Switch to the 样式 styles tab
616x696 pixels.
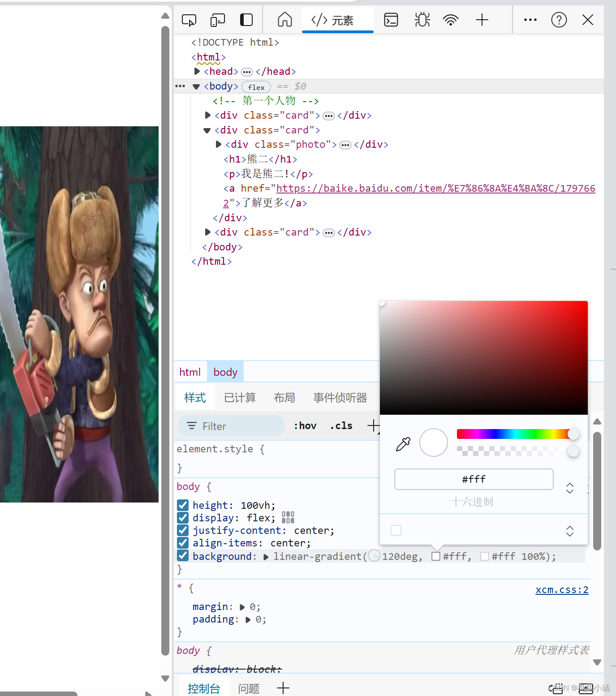195,397
